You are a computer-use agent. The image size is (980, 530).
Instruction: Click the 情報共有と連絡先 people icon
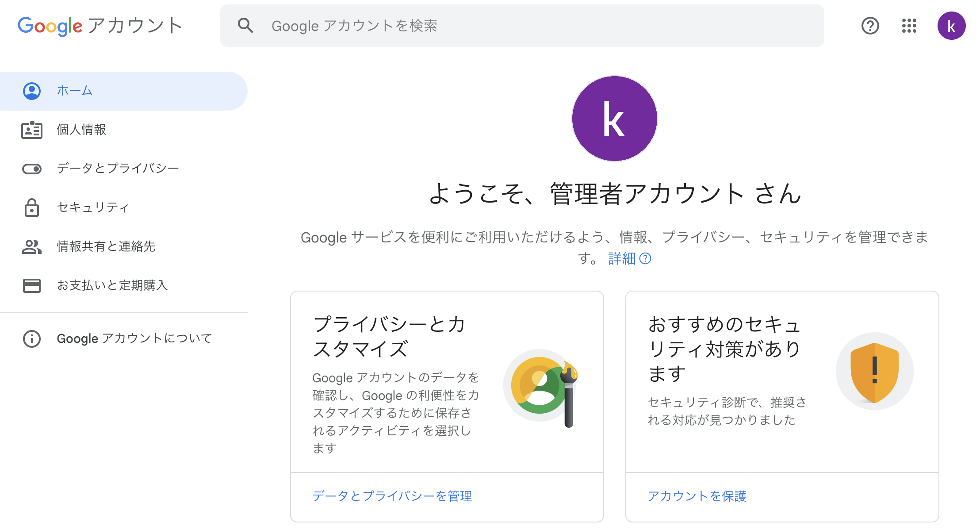[32, 247]
